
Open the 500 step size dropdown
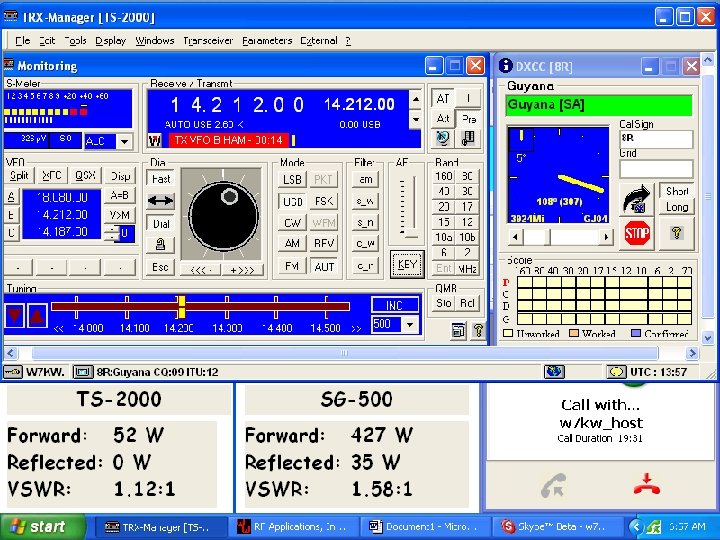coord(409,325)
